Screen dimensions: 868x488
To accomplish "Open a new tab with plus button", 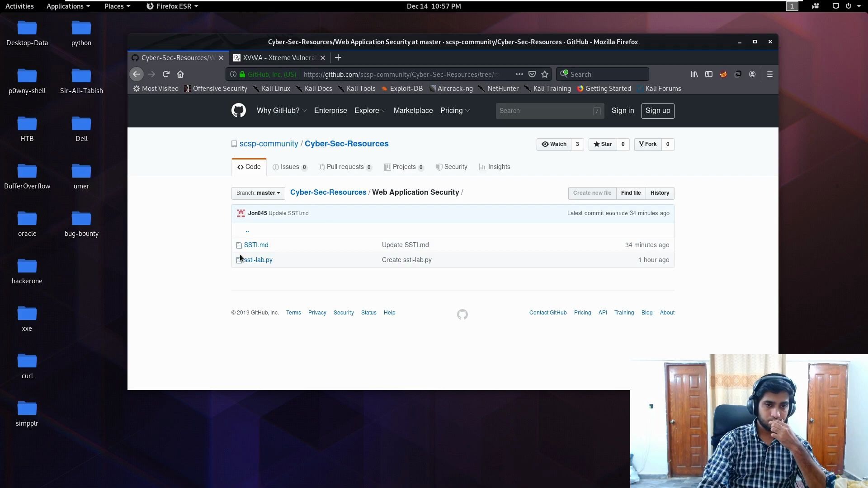I will (338, 57).
